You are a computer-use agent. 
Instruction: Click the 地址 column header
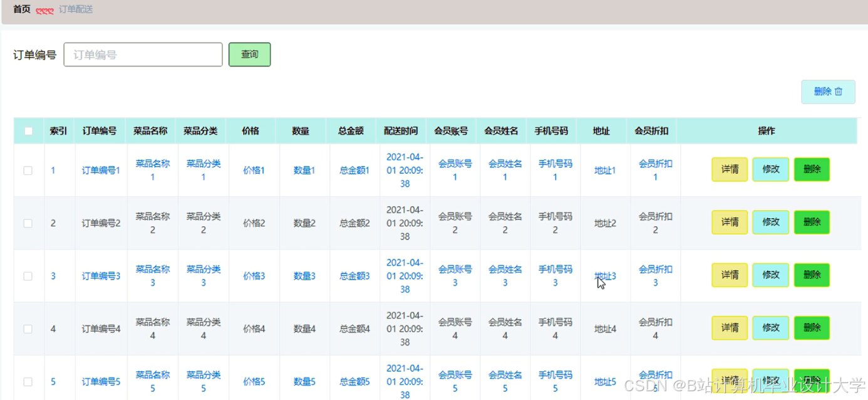click(601, 131)
